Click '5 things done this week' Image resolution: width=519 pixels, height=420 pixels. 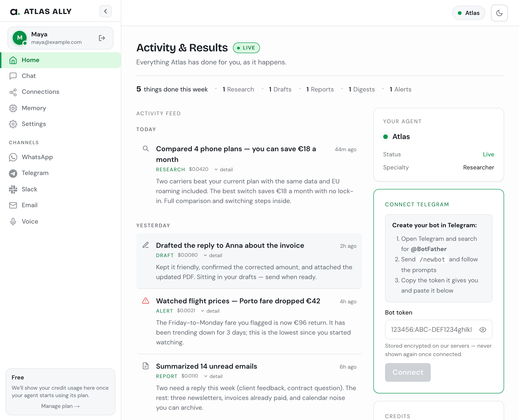tap(172, 89)
